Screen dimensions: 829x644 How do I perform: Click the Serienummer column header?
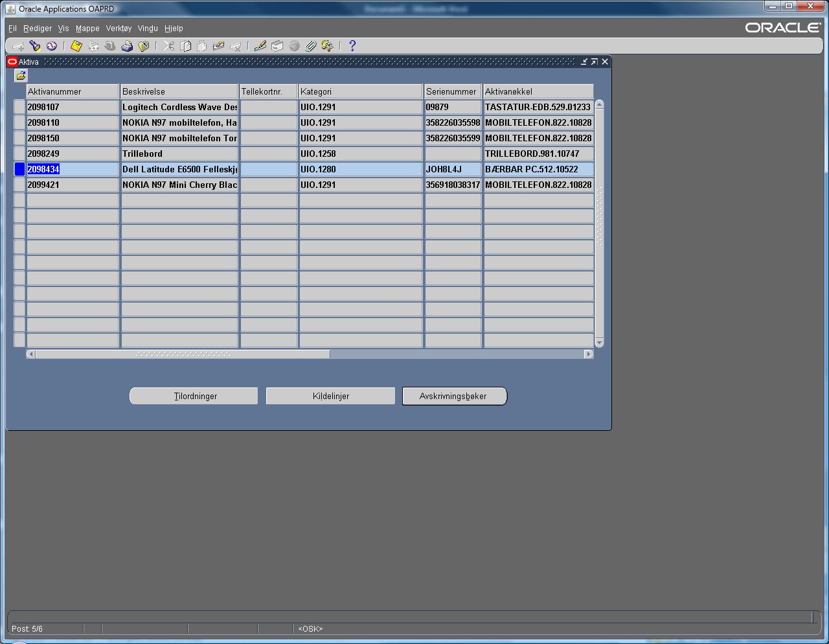(x=453, y=91)
